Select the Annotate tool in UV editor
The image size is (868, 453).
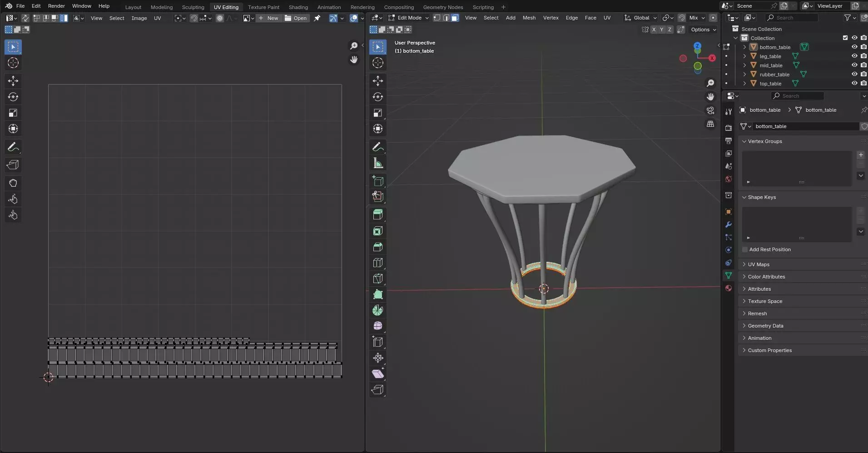13,147
